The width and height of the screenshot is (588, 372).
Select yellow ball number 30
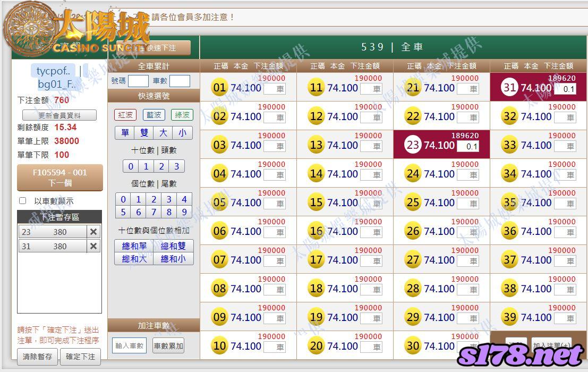(413, 346)
